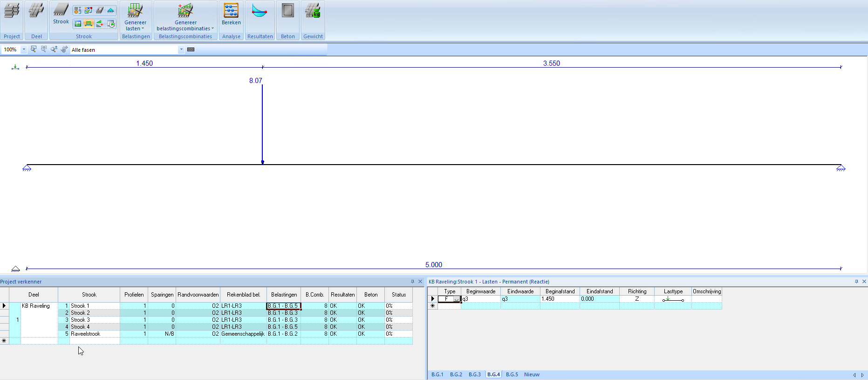
Task: Click the Gemeenschappelijk Rekenblad cell
Action: (243, 334)
